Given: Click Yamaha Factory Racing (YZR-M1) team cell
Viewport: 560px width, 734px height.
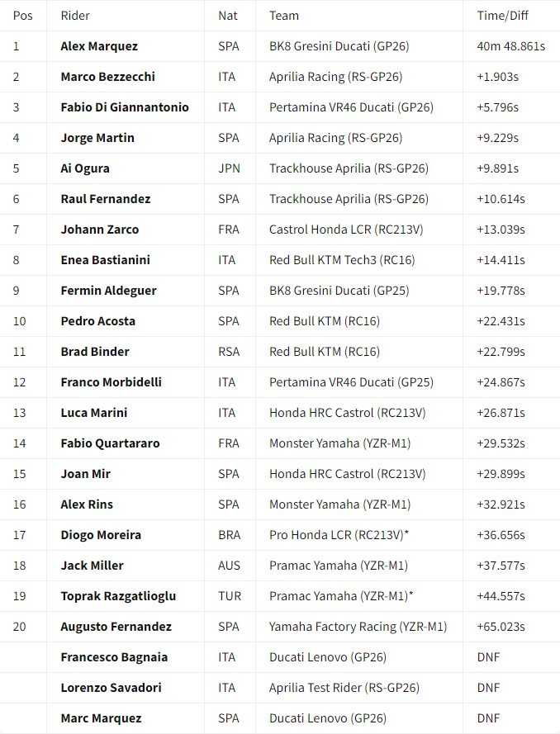Looking at the screenshot, I should coord(358,627).
